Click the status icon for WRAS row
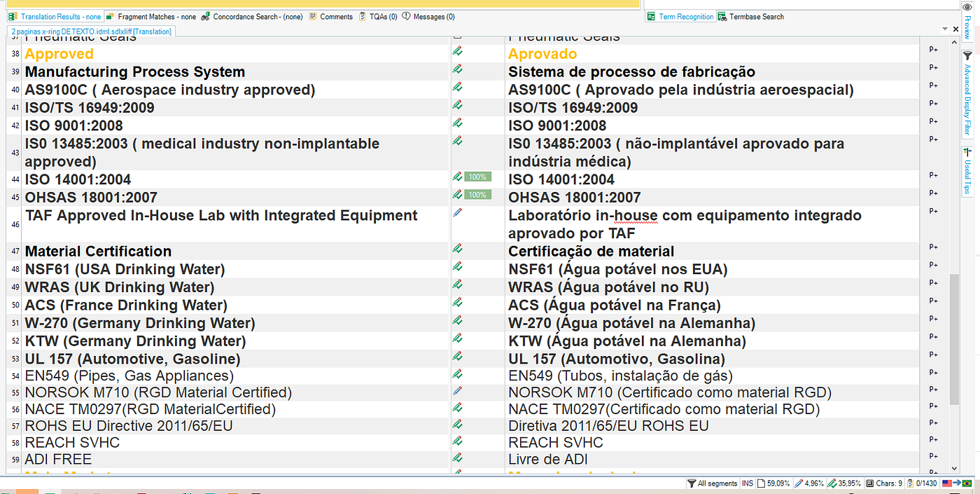Viewport: 980px width, 494px height. click(457, 284)
